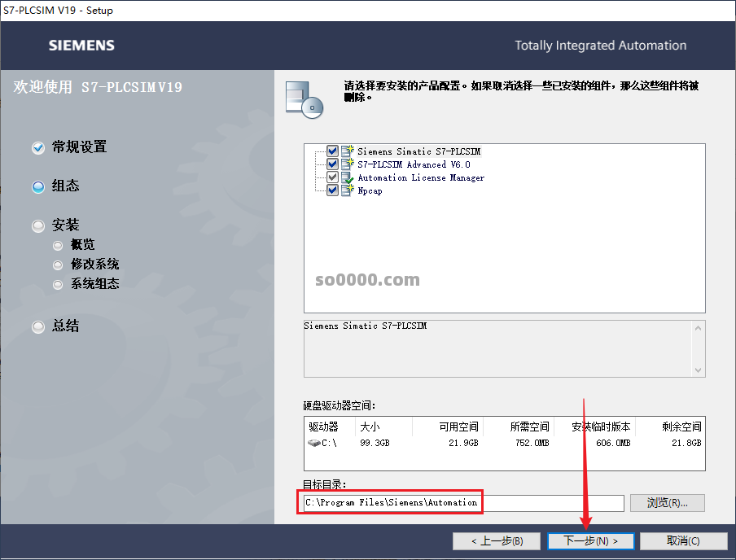Viewport: 736px width, 560px height.
Task: Click the 安装临时版本 column header
Action: [595, 427]
